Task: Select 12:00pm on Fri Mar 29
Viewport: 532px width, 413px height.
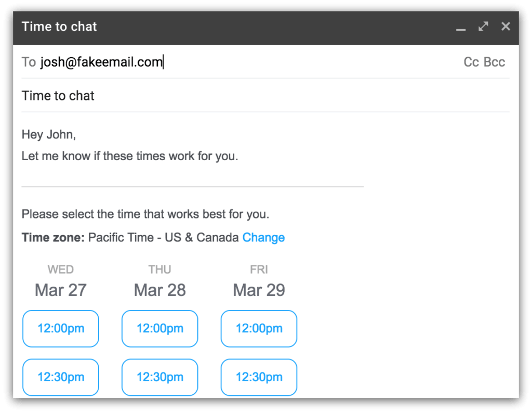Action: coord(259,328)
